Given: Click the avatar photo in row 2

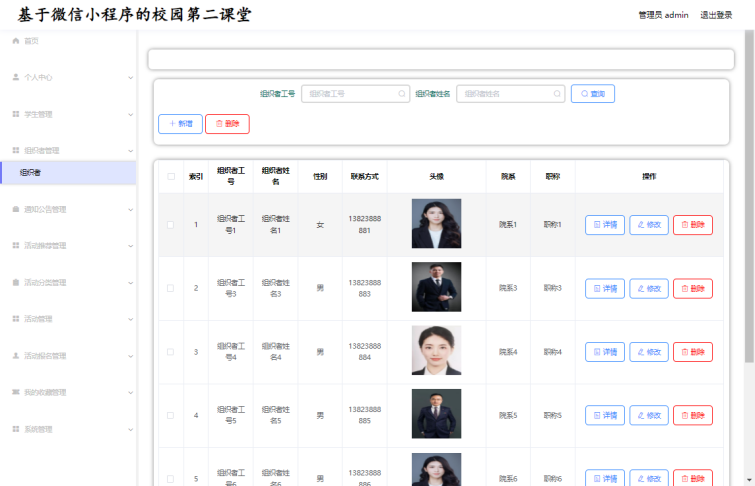Looking at the screenshot, I should pos(436,288).
